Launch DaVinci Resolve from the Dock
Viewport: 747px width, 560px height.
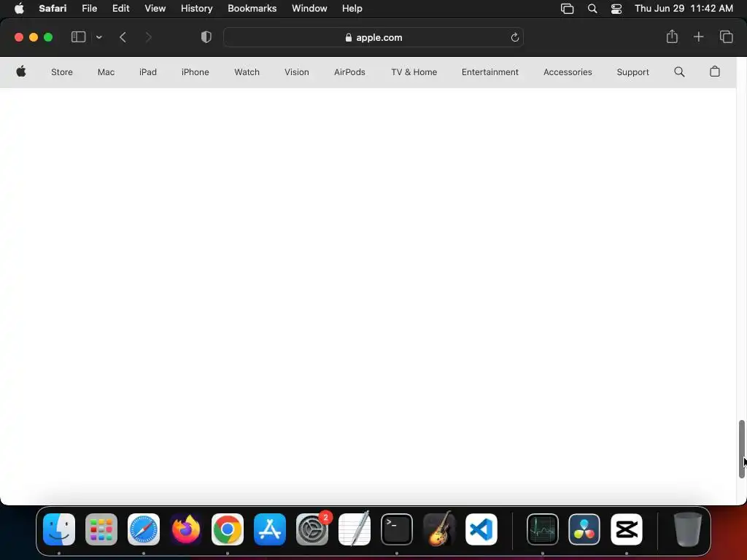[x=584, y=529]
